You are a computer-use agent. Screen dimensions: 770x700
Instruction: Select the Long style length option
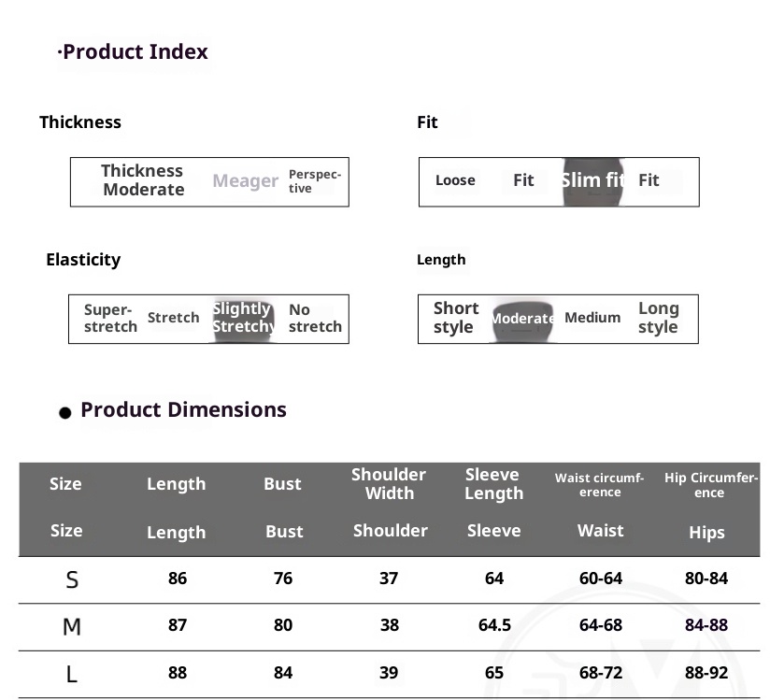tap(658, 318)
